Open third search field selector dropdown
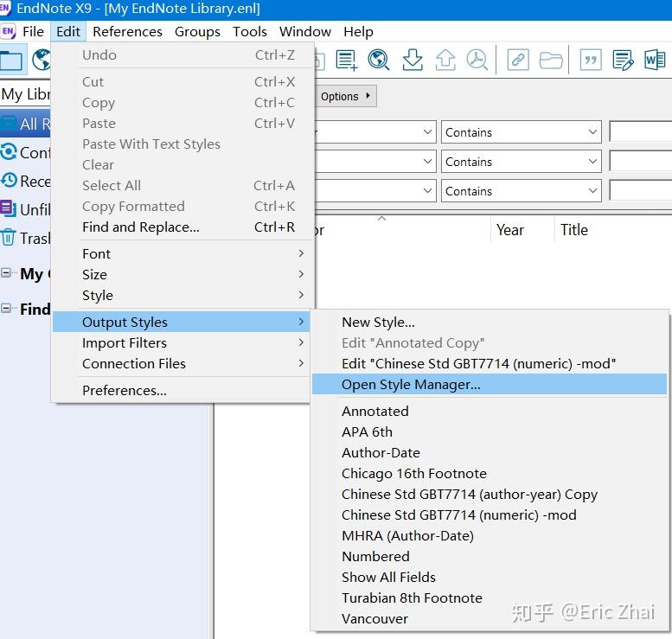The width and height of the screenshot is (672, 639). click(375, 191)
